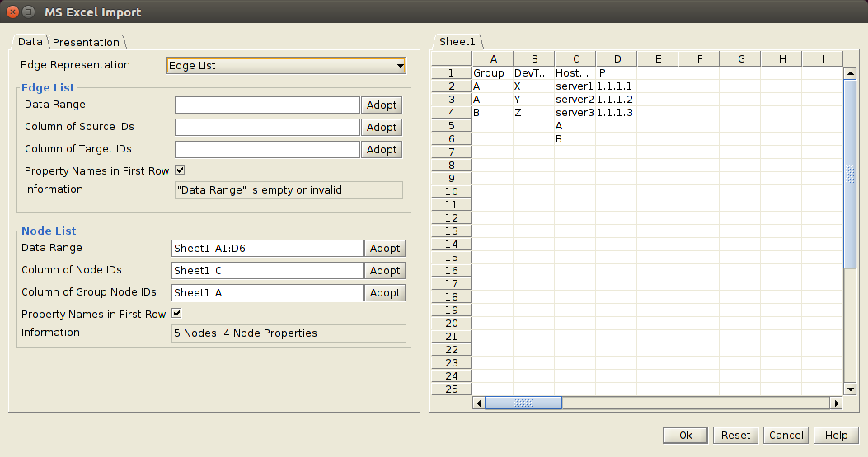Select column header B
The height and width of the screenshot is (457, 868).
[x=534, y=59]
